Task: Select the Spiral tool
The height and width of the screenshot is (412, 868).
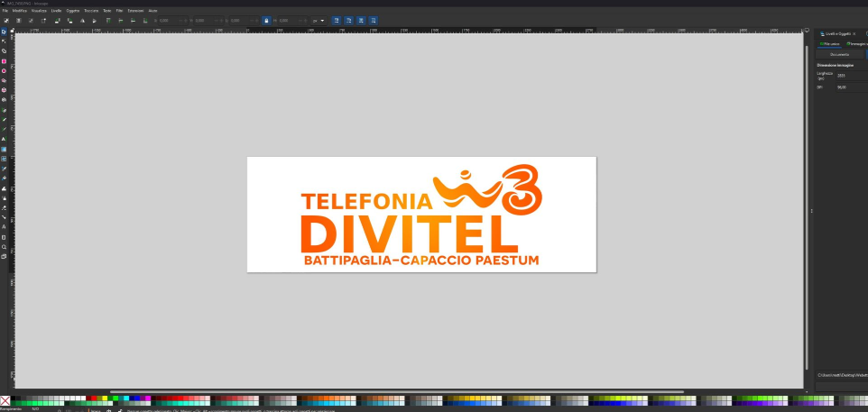Action: coord(4,100)
